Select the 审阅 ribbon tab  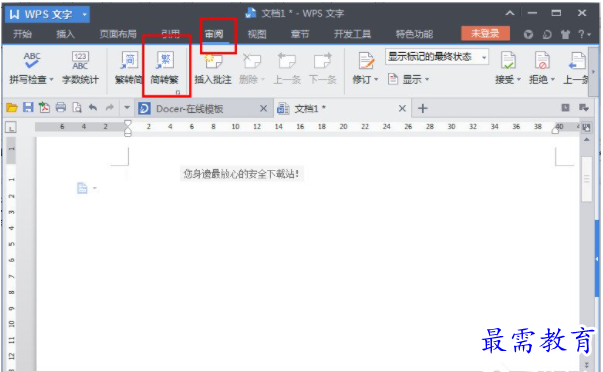[x=214, y=34]
